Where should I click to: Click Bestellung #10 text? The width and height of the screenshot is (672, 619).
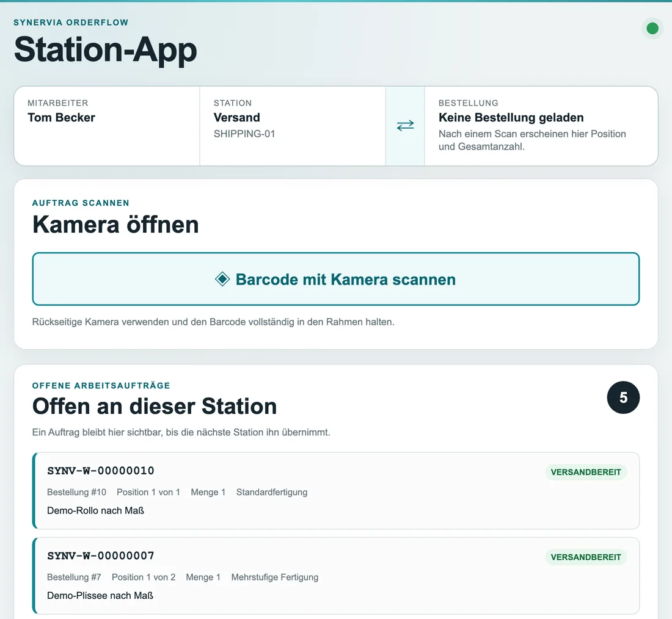coord(76,492)
